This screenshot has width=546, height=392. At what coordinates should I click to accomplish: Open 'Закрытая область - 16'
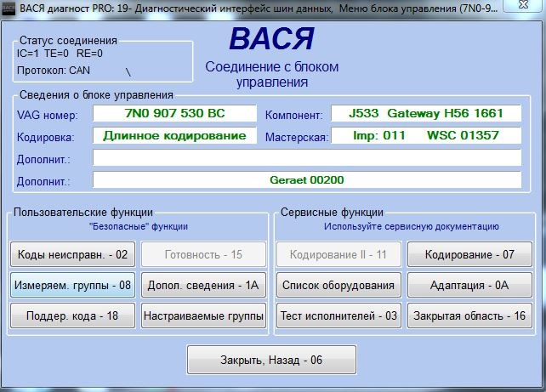click(x=469, y=315)
